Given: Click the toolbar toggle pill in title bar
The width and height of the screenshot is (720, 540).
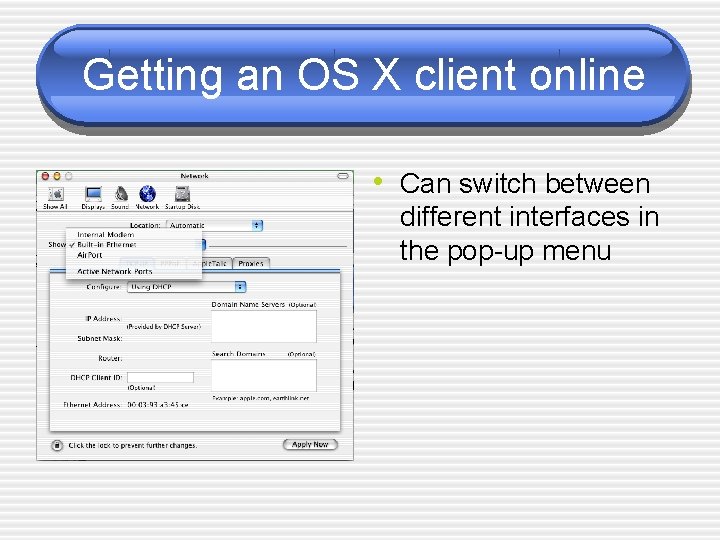Looking at the screenshot, I should 343,176.
